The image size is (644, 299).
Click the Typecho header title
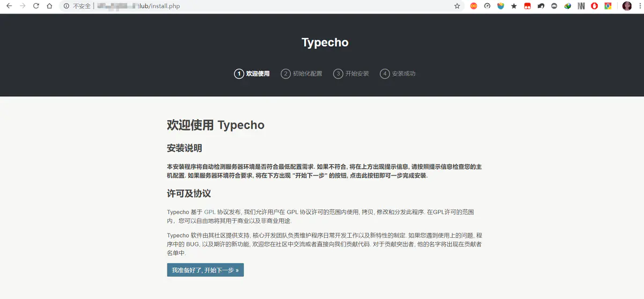325,42
